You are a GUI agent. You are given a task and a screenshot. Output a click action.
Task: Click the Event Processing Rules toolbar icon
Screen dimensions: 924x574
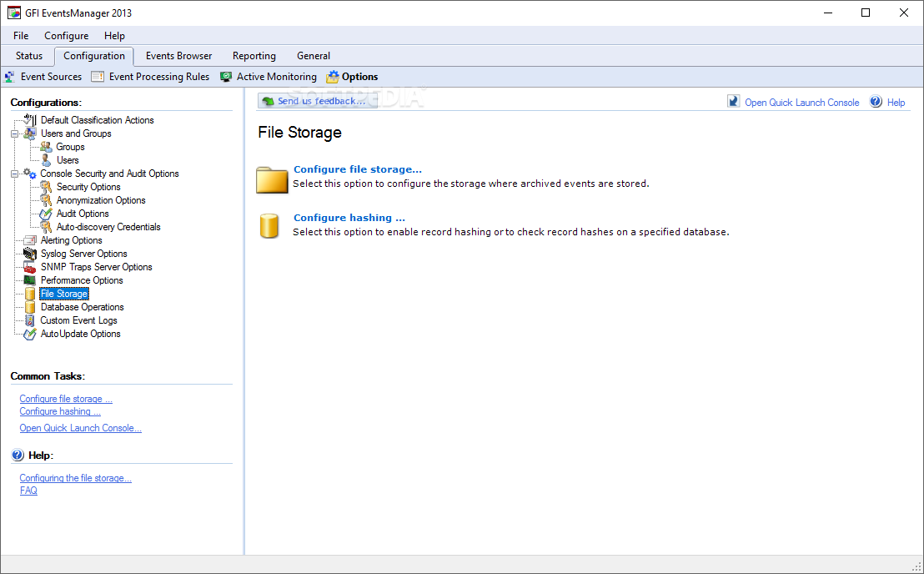pyautogui.click(x=98, y=77)
